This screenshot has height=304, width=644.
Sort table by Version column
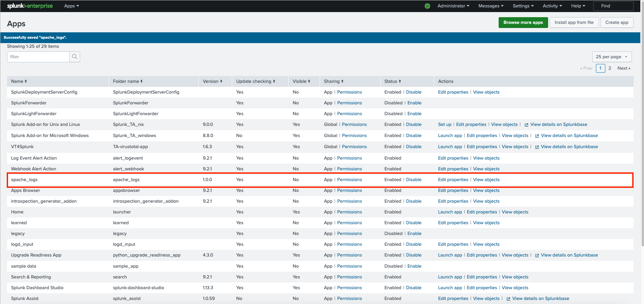click(x=213, y=81)
